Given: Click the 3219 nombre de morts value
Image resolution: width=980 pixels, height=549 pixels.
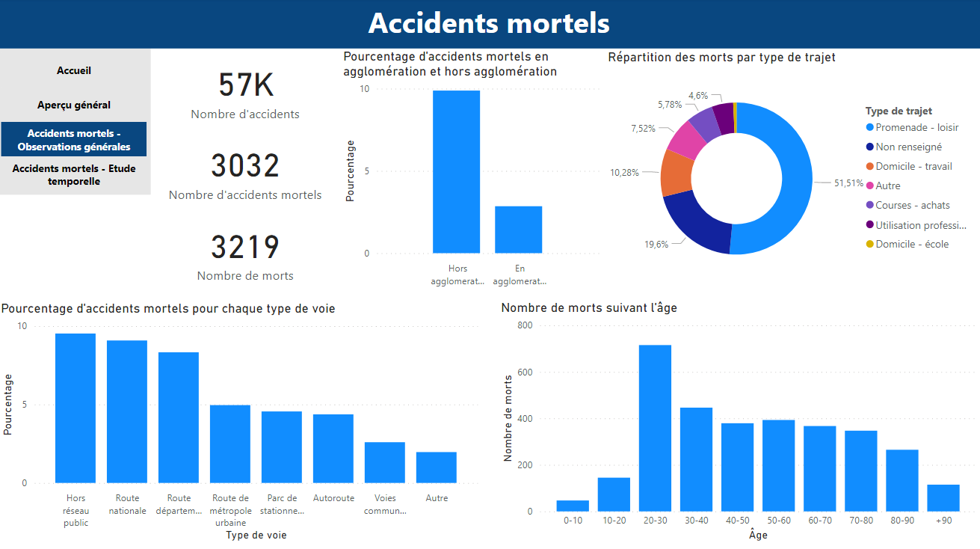Looking at the screenshot, I should coord(245,247).
